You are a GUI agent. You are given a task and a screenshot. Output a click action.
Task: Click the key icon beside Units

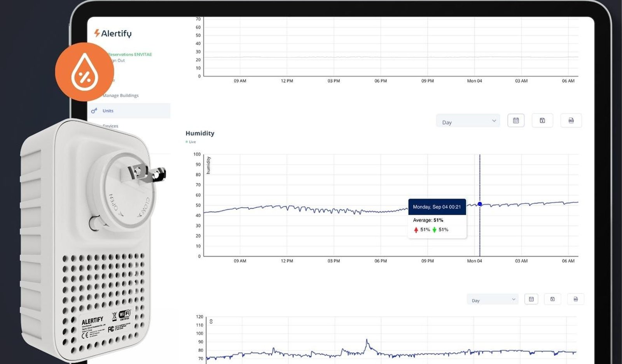[94, 111]
